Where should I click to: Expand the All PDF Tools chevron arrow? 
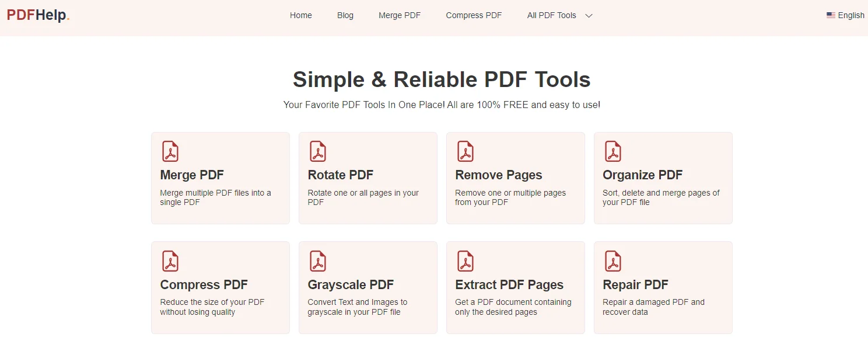tap(589, 16)
